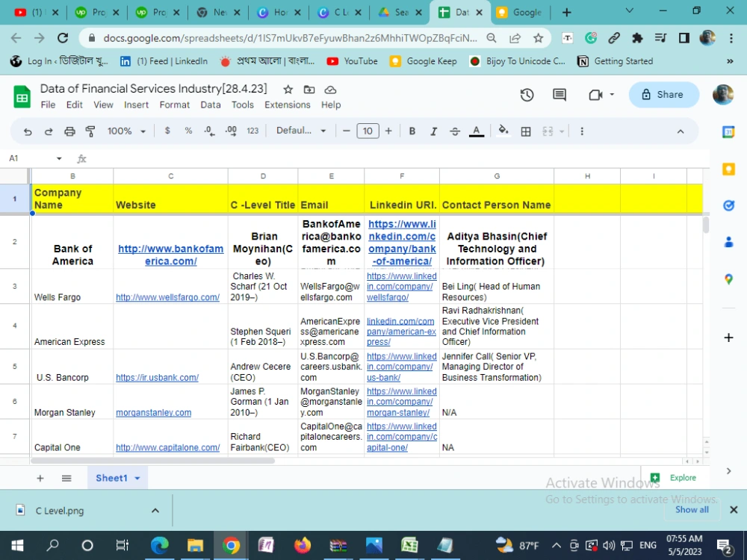
Task: Bookmark page with browser star icon
Action: tap(539, 38)
